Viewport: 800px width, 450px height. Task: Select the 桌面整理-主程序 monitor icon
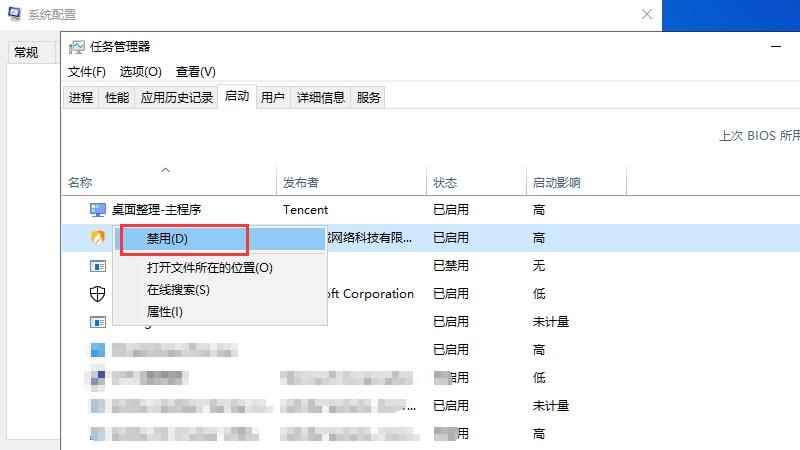(97, 210)
